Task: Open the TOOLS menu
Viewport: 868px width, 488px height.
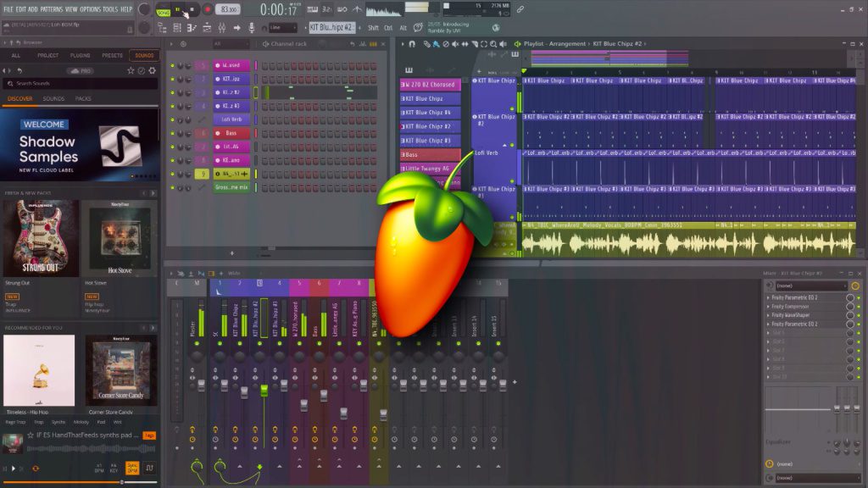Action: (110, 9)
